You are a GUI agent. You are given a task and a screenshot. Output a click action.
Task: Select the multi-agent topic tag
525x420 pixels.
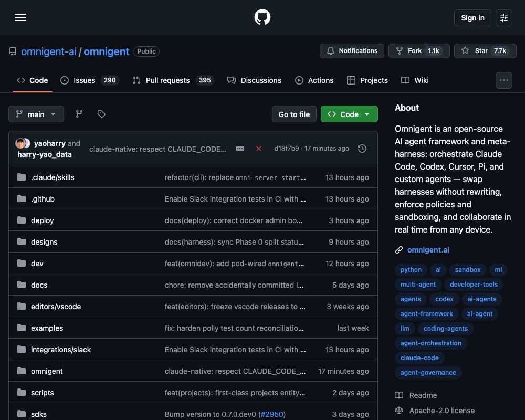(x=418, y=285)
